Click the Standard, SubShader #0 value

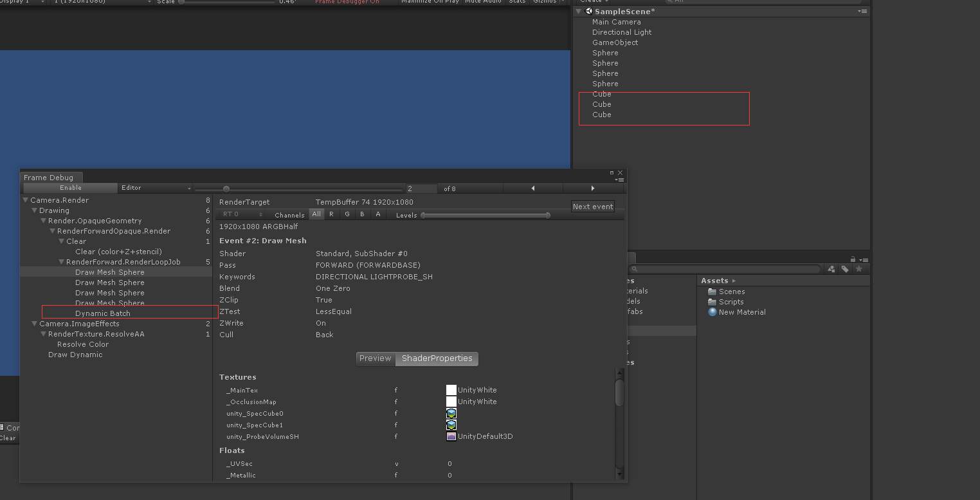361,254
